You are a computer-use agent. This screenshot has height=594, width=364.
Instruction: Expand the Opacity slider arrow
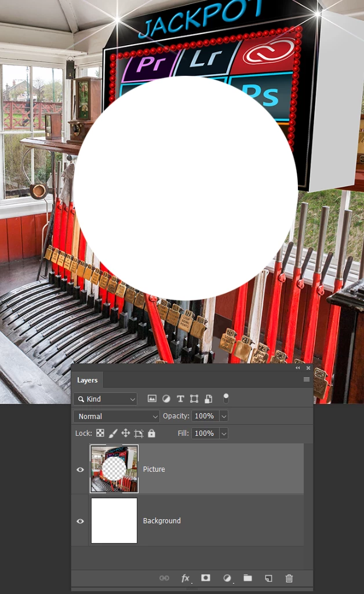224,416
